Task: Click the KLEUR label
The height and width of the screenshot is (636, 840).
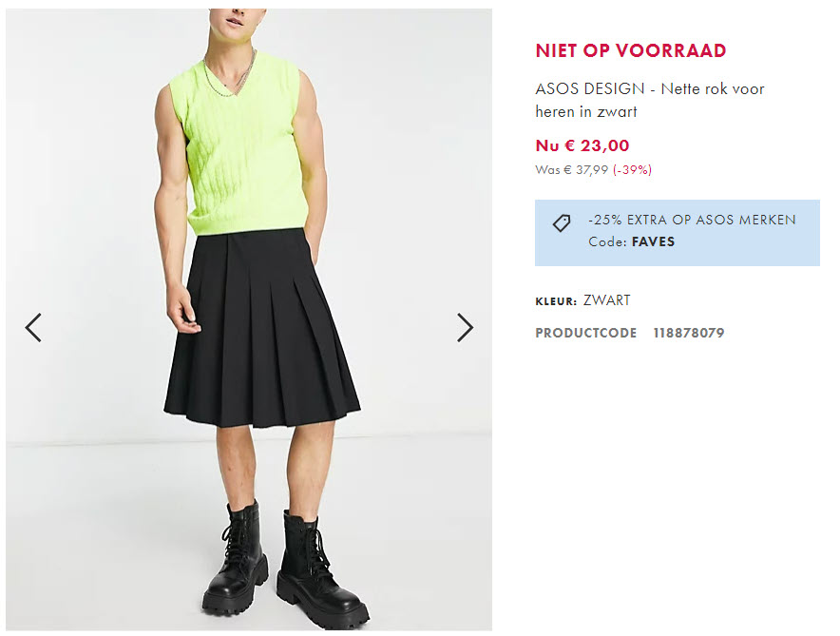Action: tap(556, 301)
